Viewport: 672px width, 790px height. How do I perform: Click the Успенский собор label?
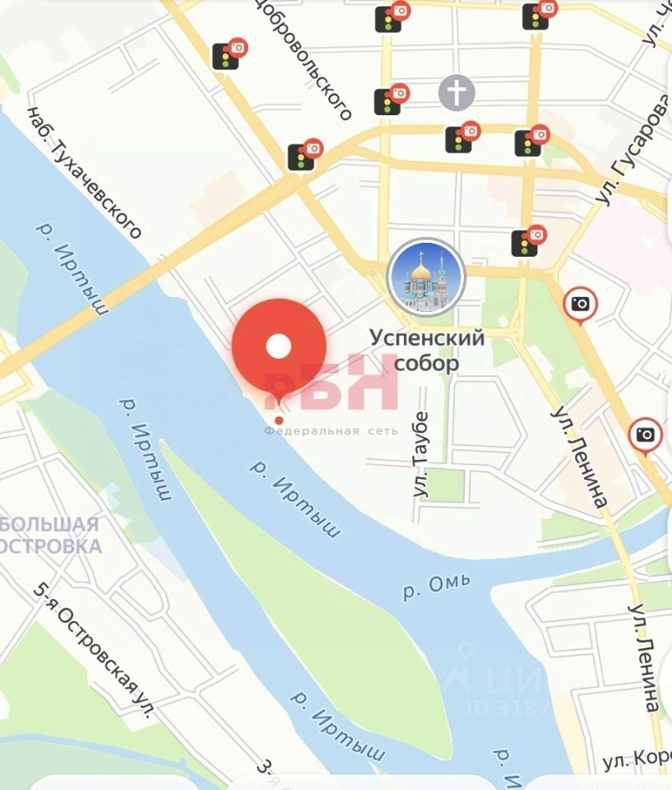point(427,350)
